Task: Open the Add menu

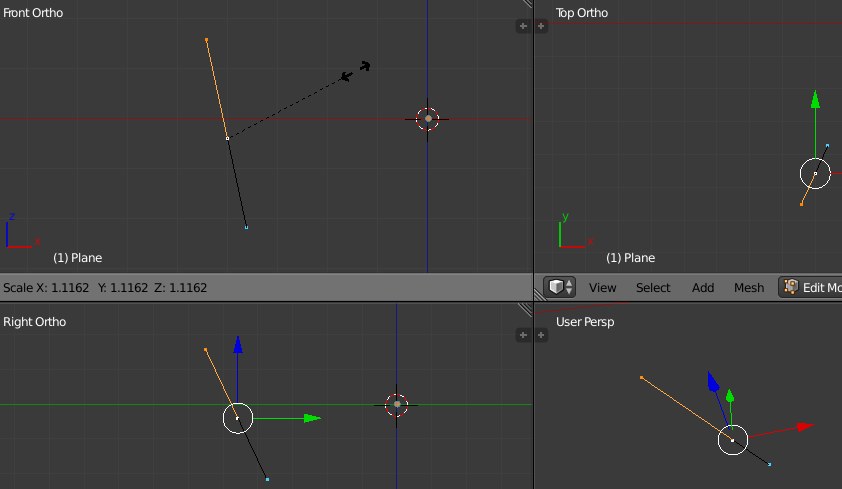Action: coord(702,288)
